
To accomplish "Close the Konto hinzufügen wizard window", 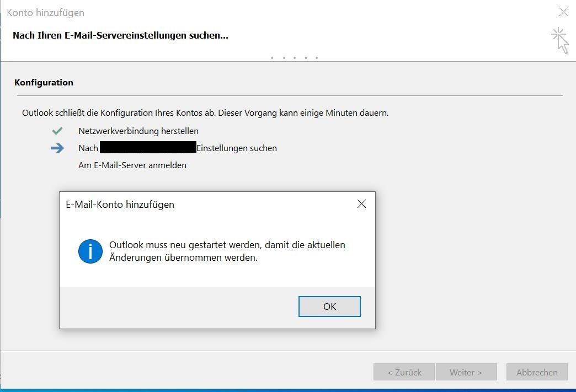I will pos(563,12).
